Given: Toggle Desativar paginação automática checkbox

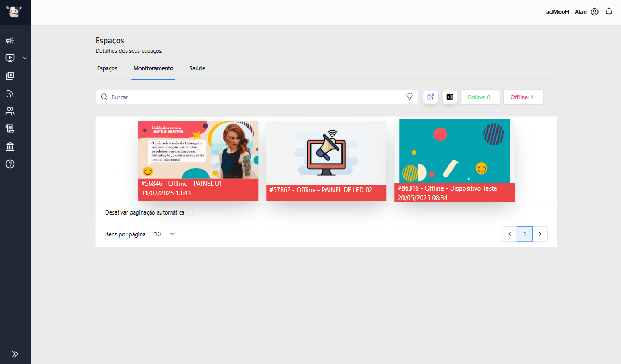Looking at the screenshot, I should 190,212.
